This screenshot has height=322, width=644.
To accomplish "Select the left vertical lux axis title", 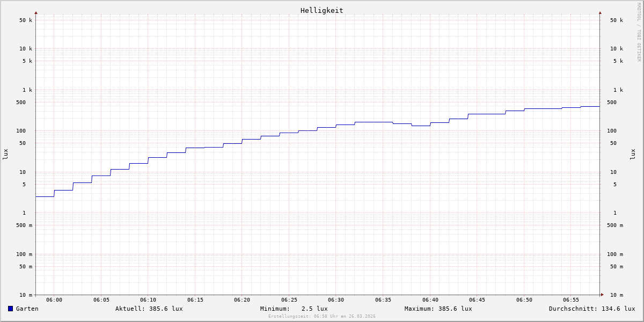I will click(x=5, y=154).
